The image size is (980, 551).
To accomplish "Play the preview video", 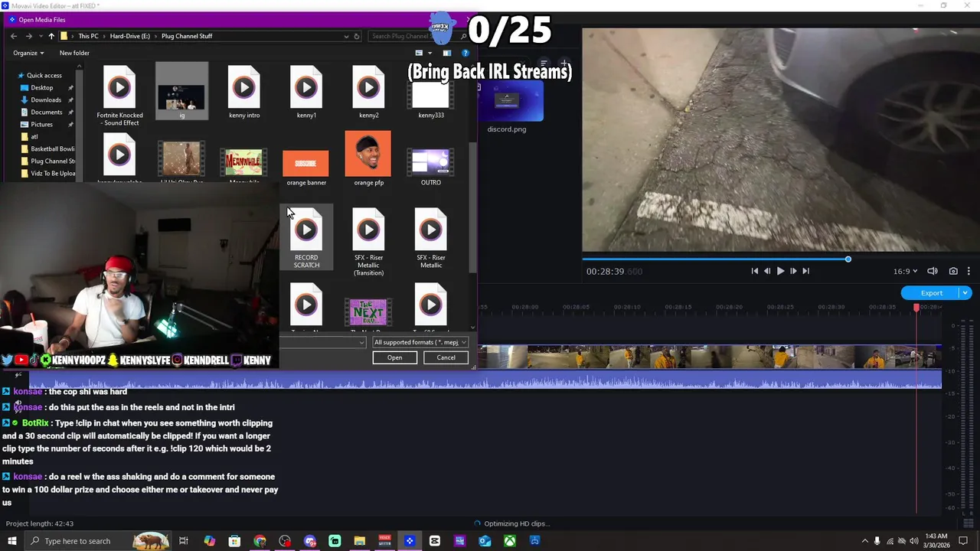I will pyautogui.click(x=780, y=271).
